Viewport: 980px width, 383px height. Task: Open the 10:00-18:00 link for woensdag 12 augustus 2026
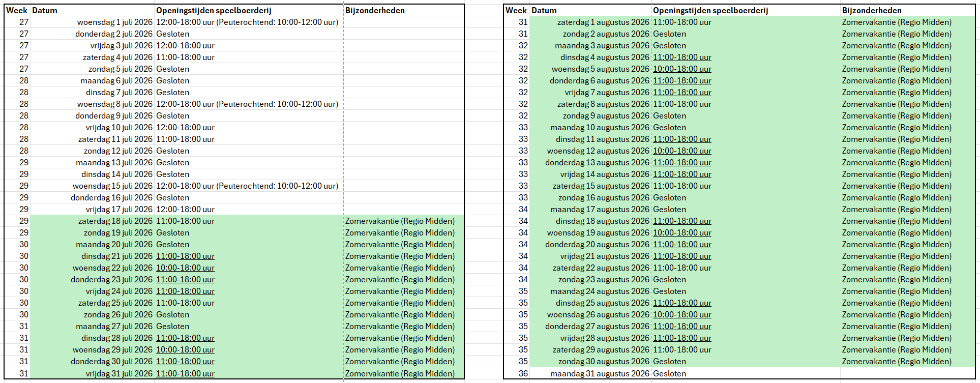[682, 151]
